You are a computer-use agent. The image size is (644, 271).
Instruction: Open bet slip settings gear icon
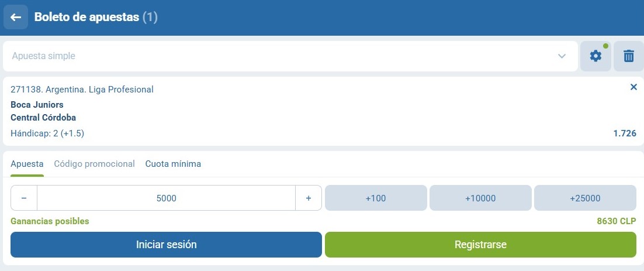(x=595, y=56)
